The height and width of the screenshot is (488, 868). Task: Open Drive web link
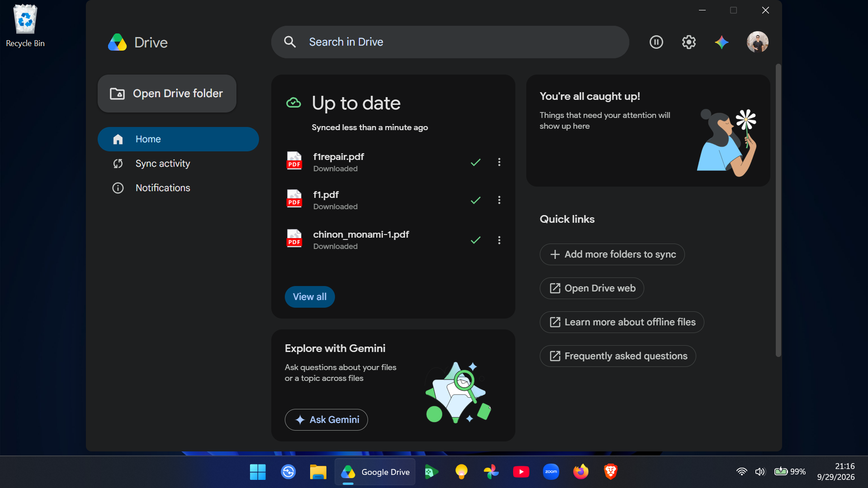pyautogui.click(x=592, y=288)
